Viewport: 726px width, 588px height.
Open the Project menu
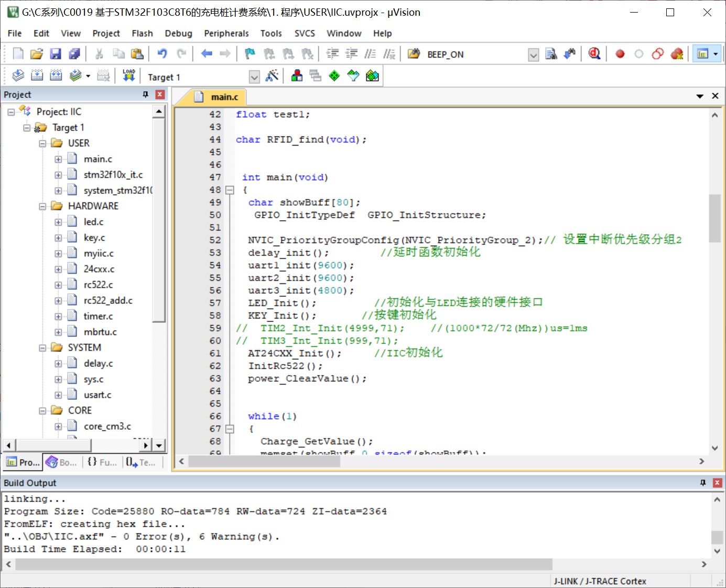106,33
